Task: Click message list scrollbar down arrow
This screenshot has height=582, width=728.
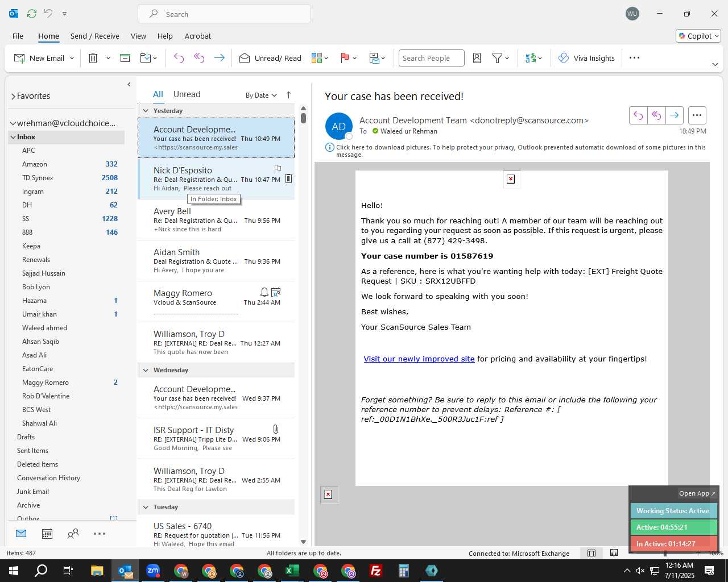Action: [303, 542]
